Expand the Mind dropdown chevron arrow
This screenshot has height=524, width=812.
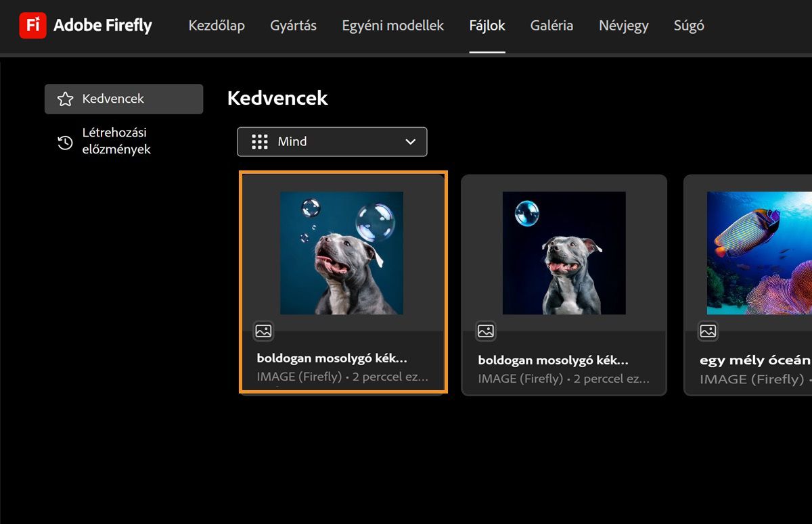coord(410,142)
